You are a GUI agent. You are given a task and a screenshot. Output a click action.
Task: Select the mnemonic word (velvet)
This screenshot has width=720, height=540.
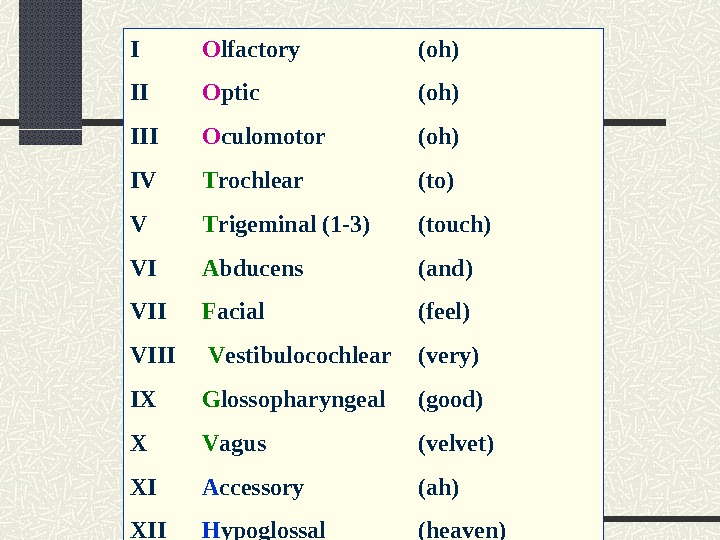[x=456, y=444]
